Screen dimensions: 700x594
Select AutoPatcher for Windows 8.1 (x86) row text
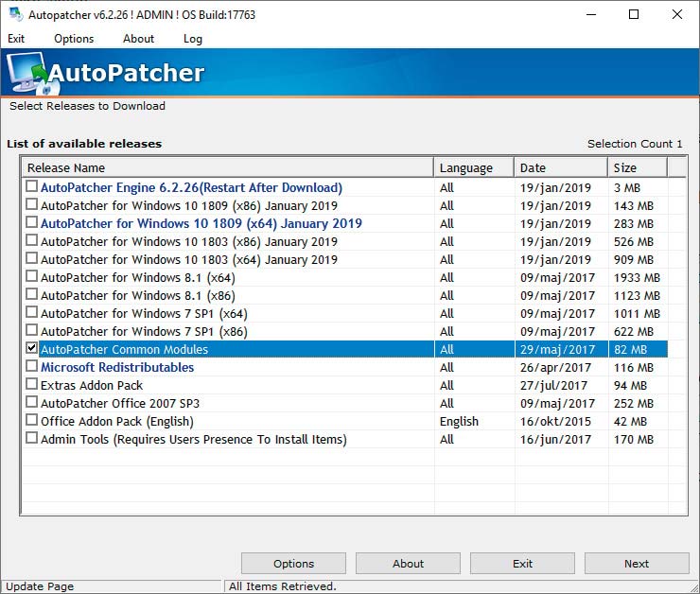138,295
